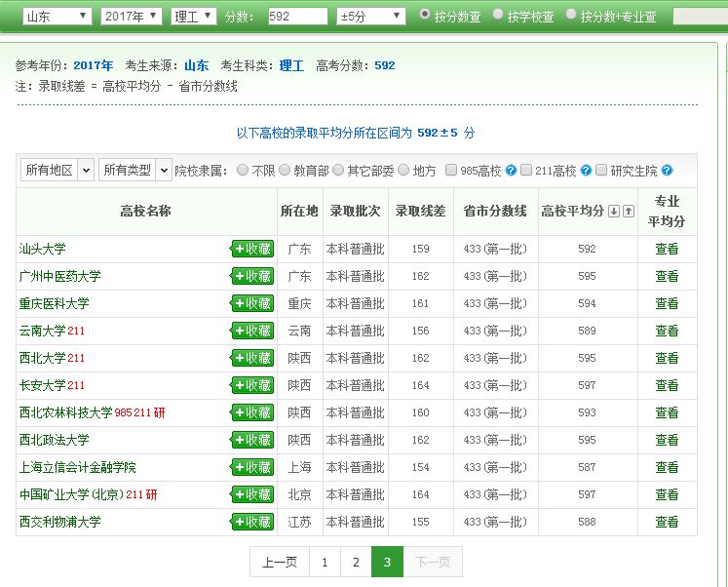
Task: Click help icon next to 985高校
Action: point(511,171)
